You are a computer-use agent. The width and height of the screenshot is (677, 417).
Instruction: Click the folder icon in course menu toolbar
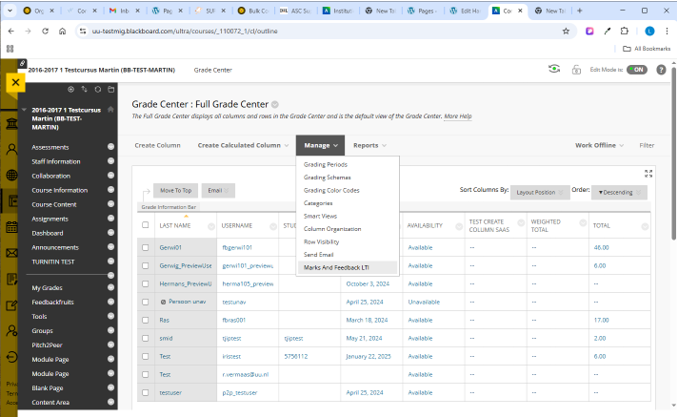(x=111, y=89)
